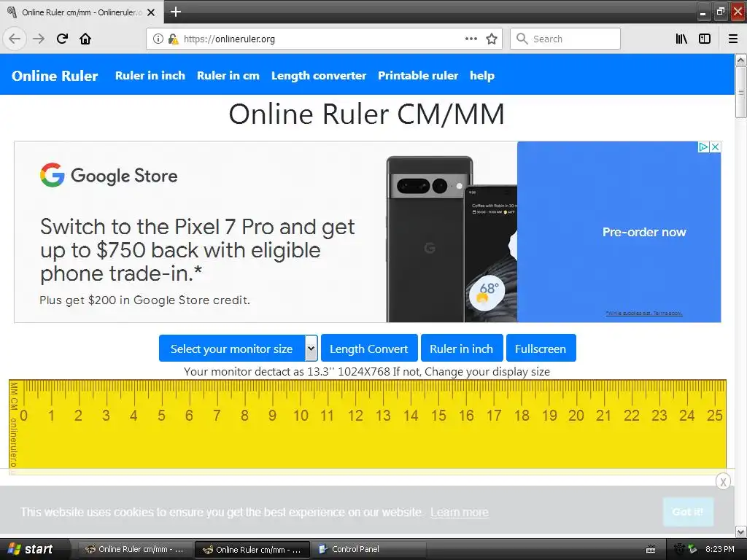Click the Google G logo in the ad
This screenshot has width=747, height=560.
[53, 175]
